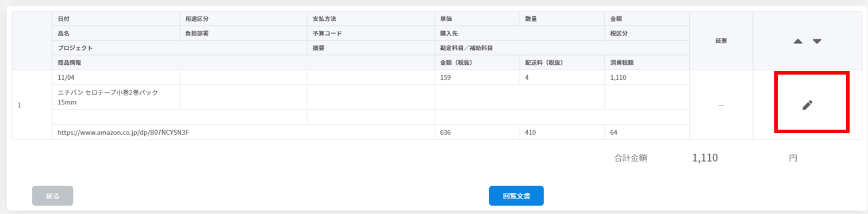Click the 回覧文書 button
Screen dimensions: 868x214
click(516, 196)
